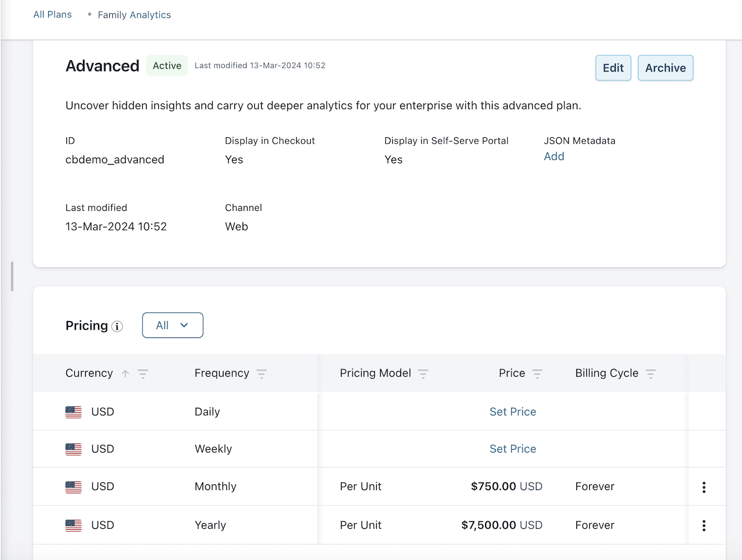Image resolution: width=742 pixels, height=560 pixels.
Task: Open the Currency column filter icon
Action: coord(143,374)
